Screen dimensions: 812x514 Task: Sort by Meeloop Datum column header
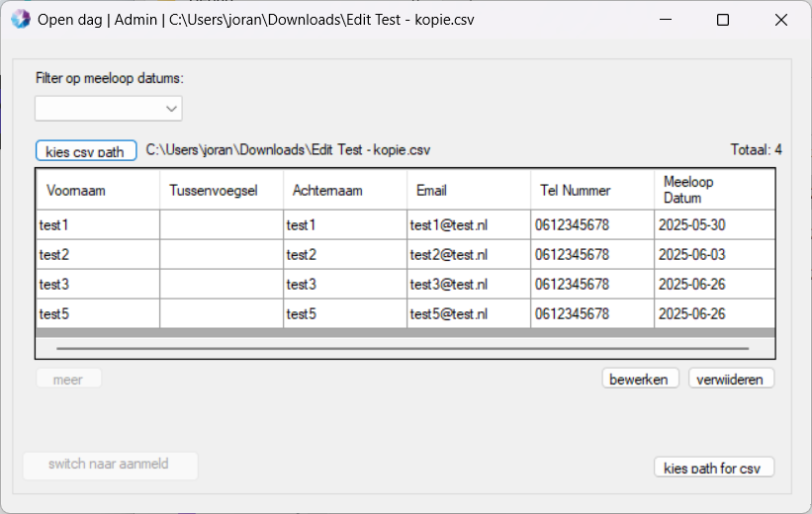712,190
